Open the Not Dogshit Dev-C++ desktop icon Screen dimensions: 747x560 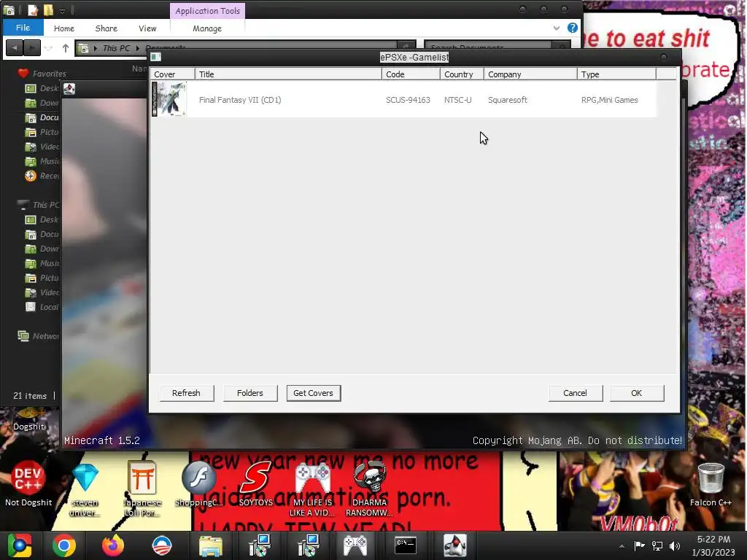coord(28,483)
